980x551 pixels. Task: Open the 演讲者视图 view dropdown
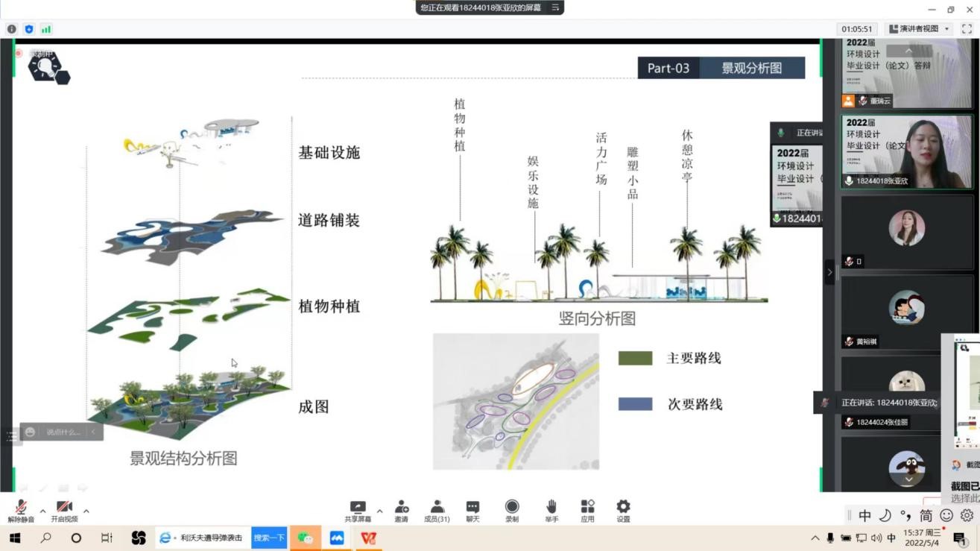click(x=914, y=28)
